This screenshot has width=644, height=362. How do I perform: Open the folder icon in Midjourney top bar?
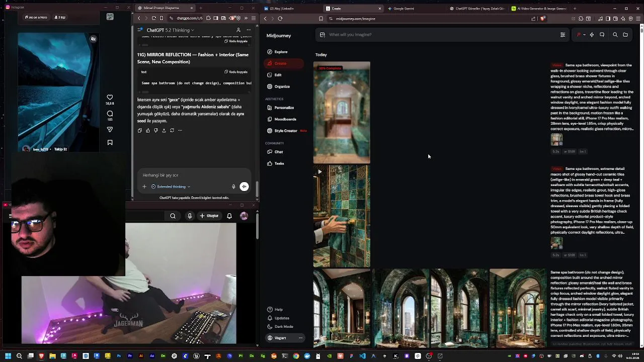625,35
